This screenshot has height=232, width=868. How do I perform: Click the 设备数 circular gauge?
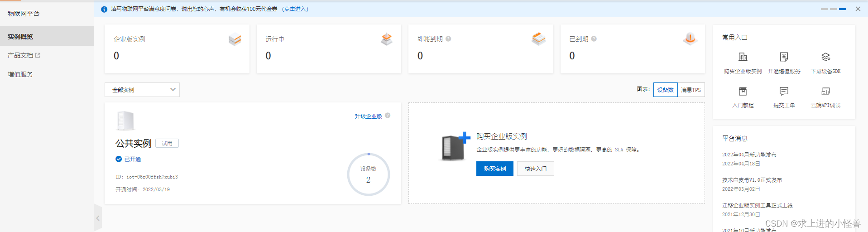(369, 174)
